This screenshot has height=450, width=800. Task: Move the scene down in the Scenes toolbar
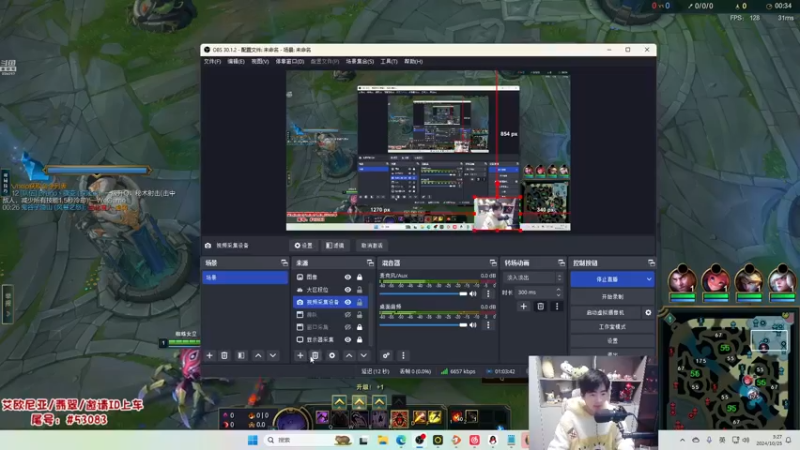click(273, 355)
